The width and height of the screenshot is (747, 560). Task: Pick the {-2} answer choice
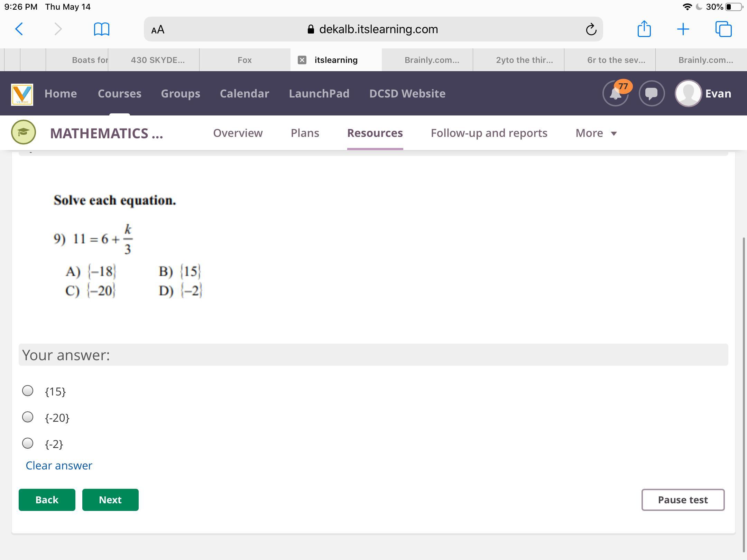28,444
